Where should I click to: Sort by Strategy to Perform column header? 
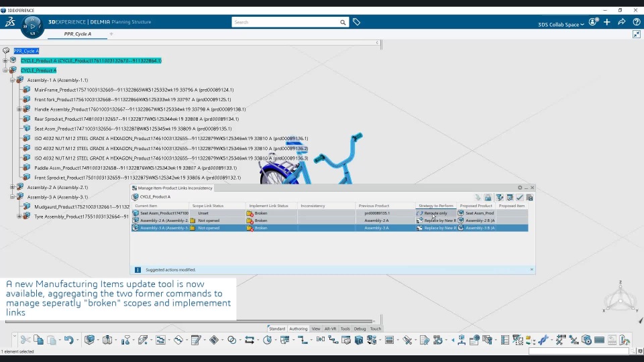436,206
